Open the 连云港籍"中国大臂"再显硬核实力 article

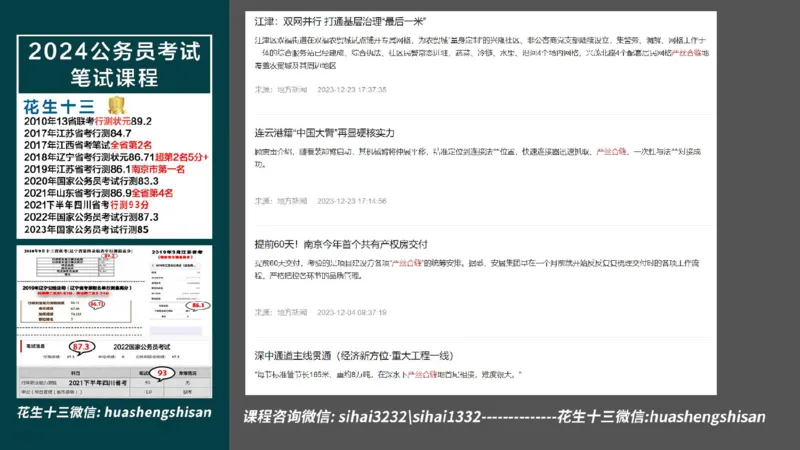324,133
